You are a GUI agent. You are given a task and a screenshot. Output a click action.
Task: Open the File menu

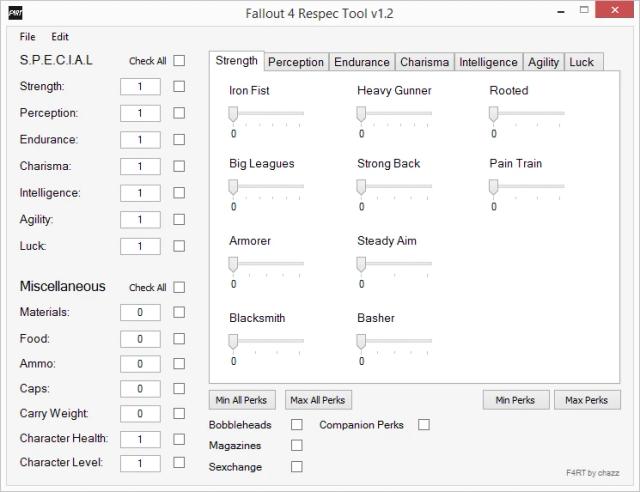27,37
